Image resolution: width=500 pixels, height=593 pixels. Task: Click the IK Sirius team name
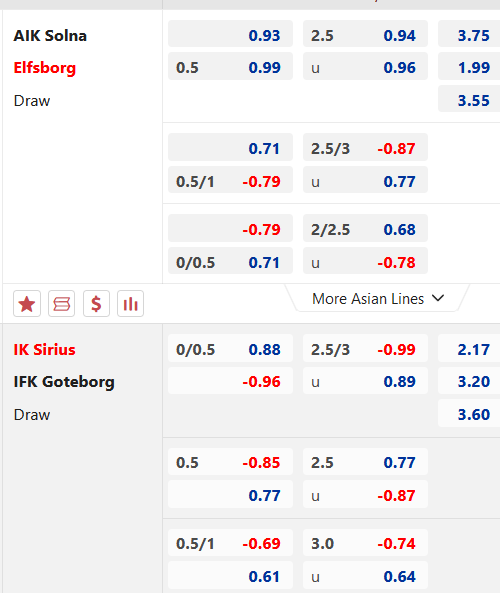(x=44, y=349)
